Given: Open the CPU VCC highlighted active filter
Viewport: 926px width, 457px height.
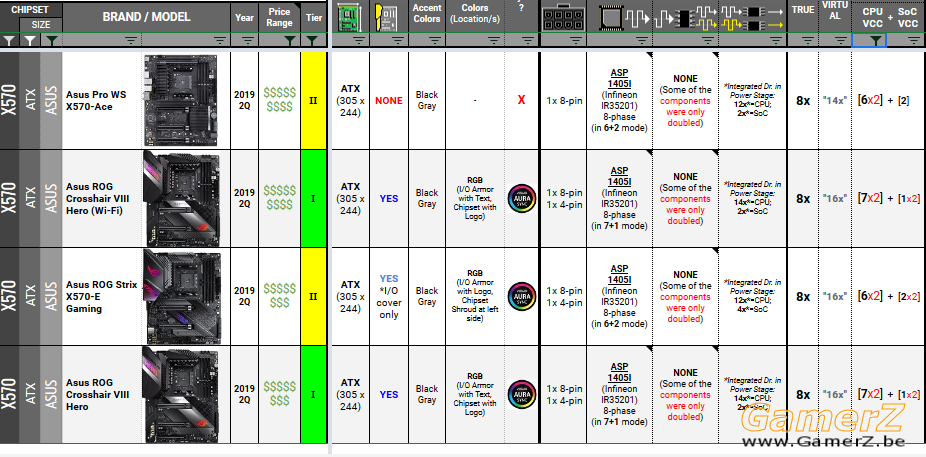Looking at the screenshot, I should point(876,40).
